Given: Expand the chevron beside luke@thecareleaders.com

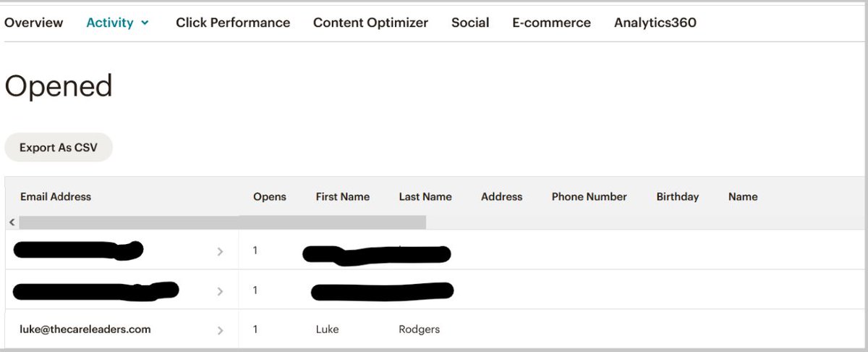Looking at the screenshot, I should [220, 330].
